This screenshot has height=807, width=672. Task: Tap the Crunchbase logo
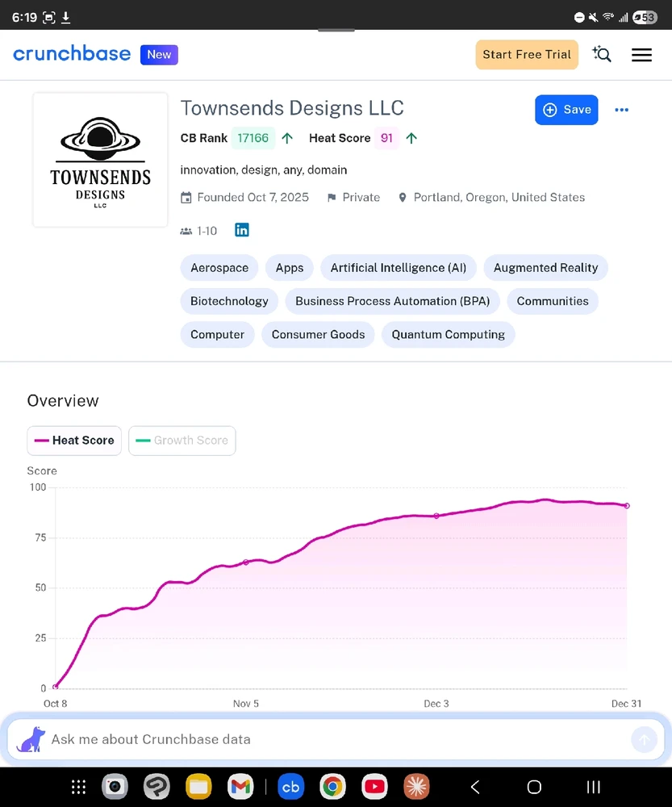coord(72,54)
